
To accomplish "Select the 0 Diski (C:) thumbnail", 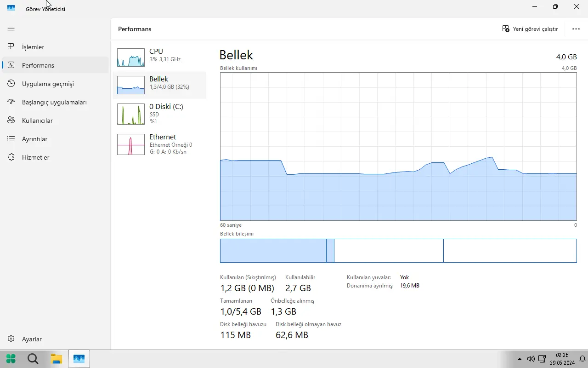I will (131, 114).
